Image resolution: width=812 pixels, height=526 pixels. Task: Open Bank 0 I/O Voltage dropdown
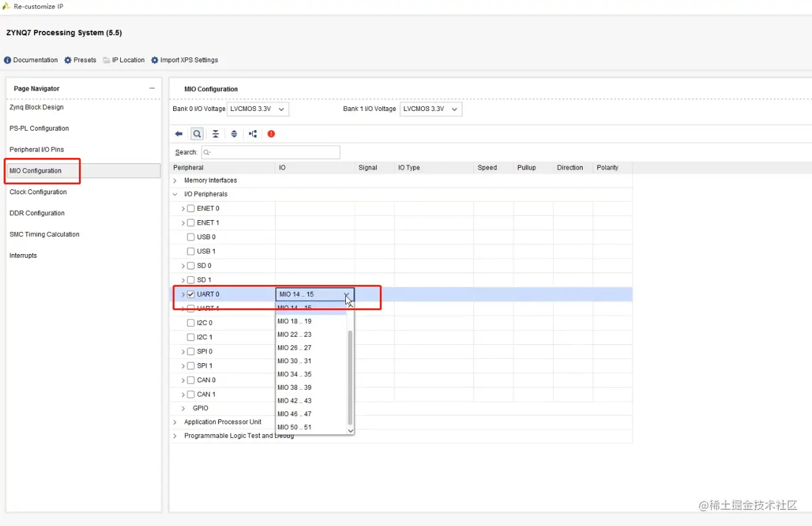[258, 109]
